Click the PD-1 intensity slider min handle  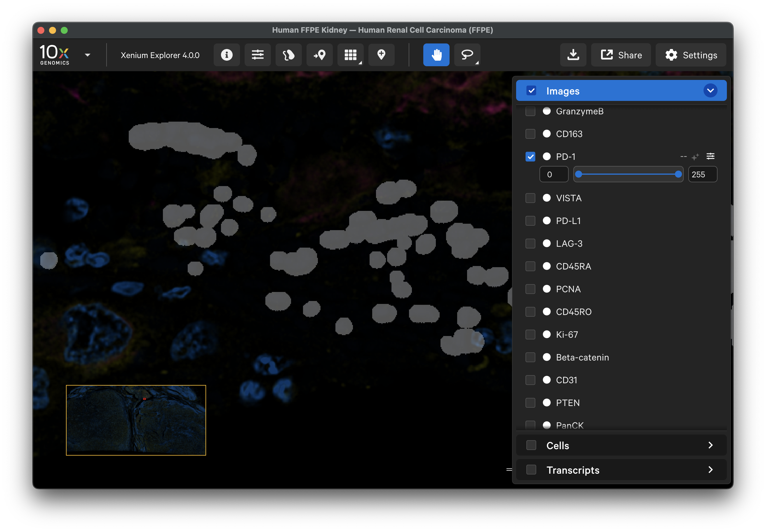click(579, 174)
